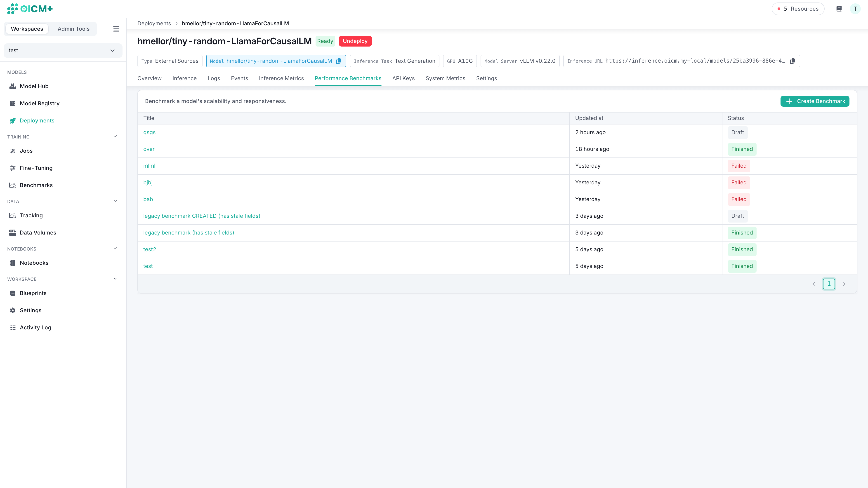Image resolution: width=868 pixels, height=488 pixels.
Task: Click the Data Volumes icon
Action: [x=12, y=233]
